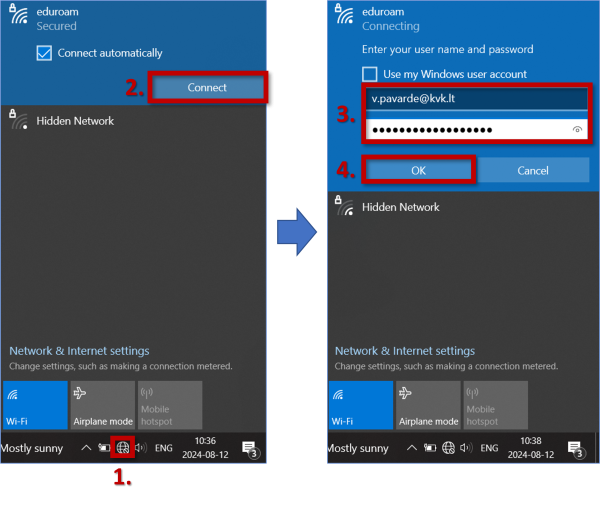Open clock showing 10:38 in right taskbar
Screen dimensions: 600x509
(x=531, y=448)
